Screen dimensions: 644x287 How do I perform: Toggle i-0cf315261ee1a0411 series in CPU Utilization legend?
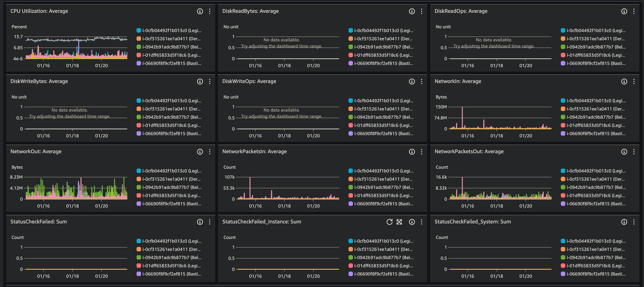[x=169, y=39]
